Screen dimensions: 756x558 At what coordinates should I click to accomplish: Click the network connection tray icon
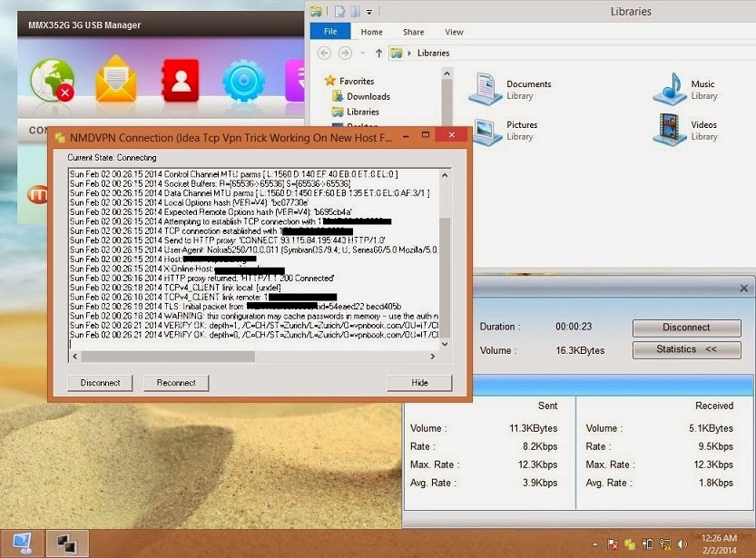pyautogui.click(x=665, y=544)
